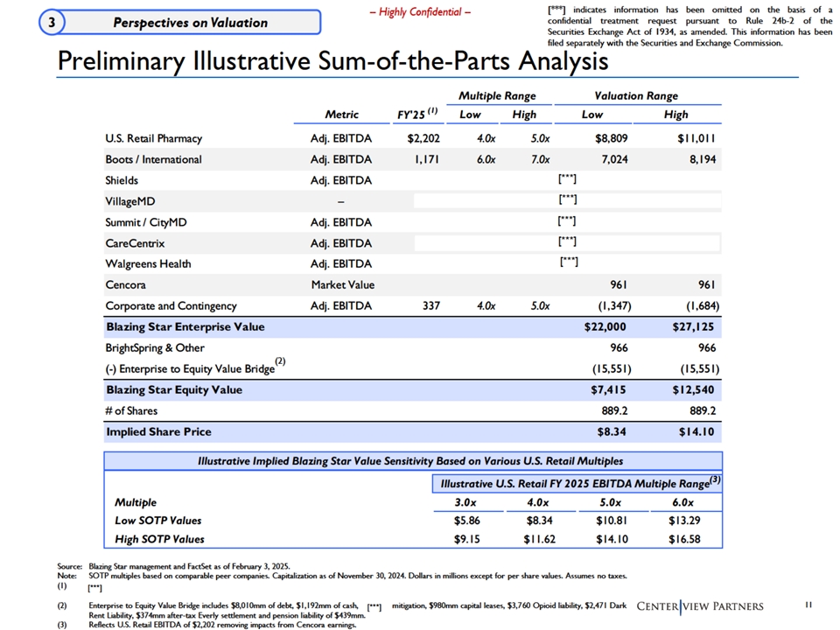Screen dimensions: 840x630
Task: Click the 'Preliminary Illustrative Sum-of-the-Parts Analysis' title
Action: pyautogui.click(x=332, y=60)
